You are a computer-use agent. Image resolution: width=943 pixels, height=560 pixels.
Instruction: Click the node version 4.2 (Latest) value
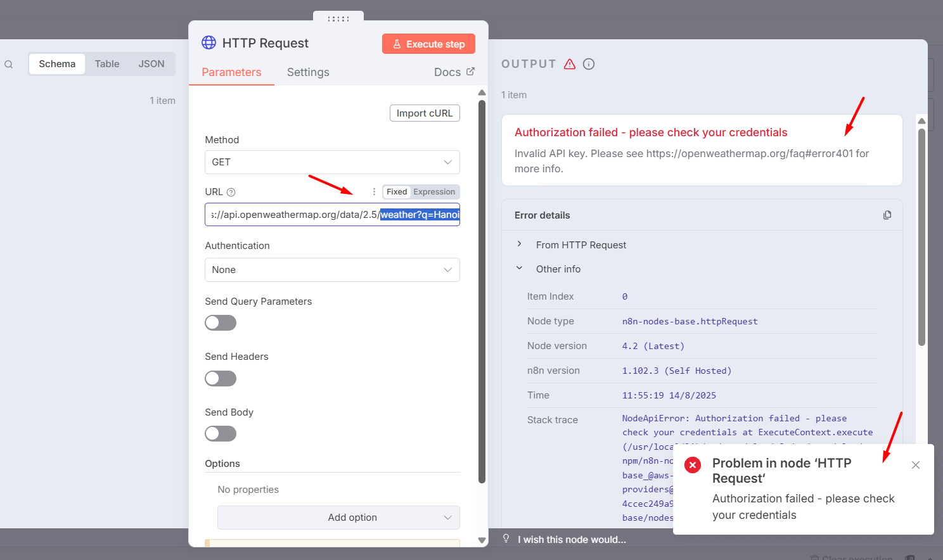[653, 347]
